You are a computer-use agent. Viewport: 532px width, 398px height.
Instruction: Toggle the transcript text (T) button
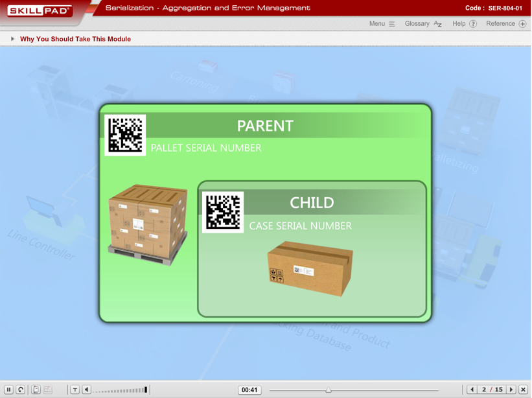pos(75,390)
